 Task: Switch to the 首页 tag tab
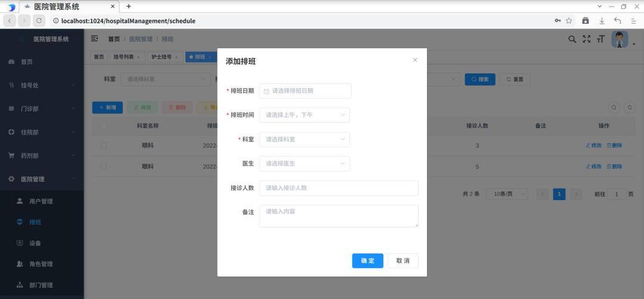click(98, 57)
